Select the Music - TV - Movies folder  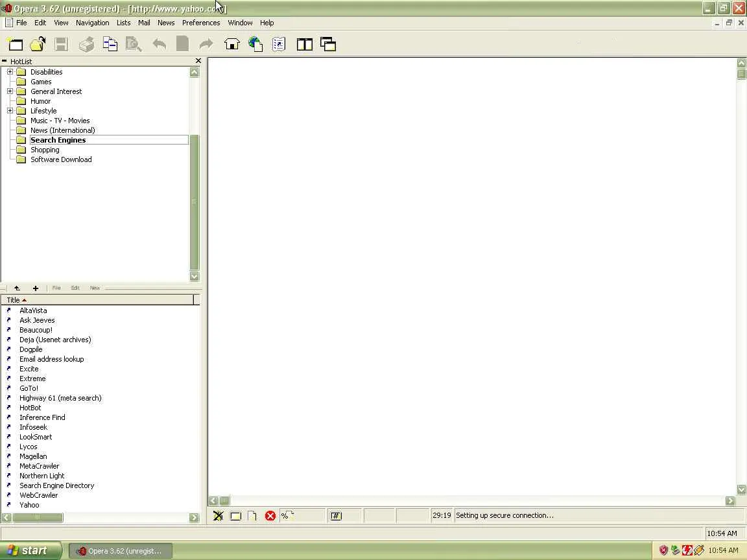(x=60, y=121)
